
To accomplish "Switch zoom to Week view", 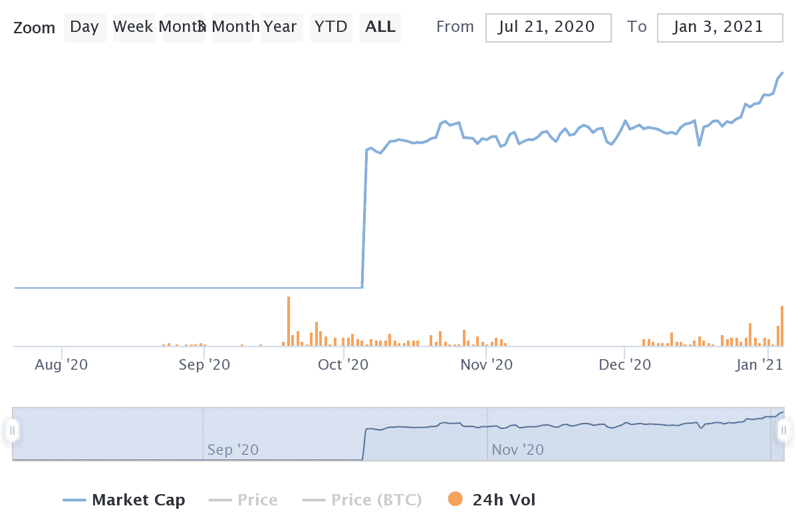I will point(133,27).
